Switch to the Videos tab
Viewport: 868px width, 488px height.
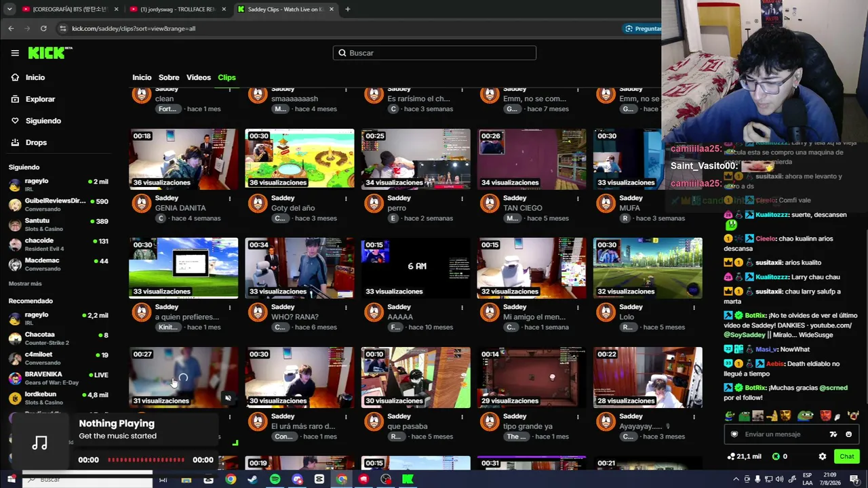(199, 77)
